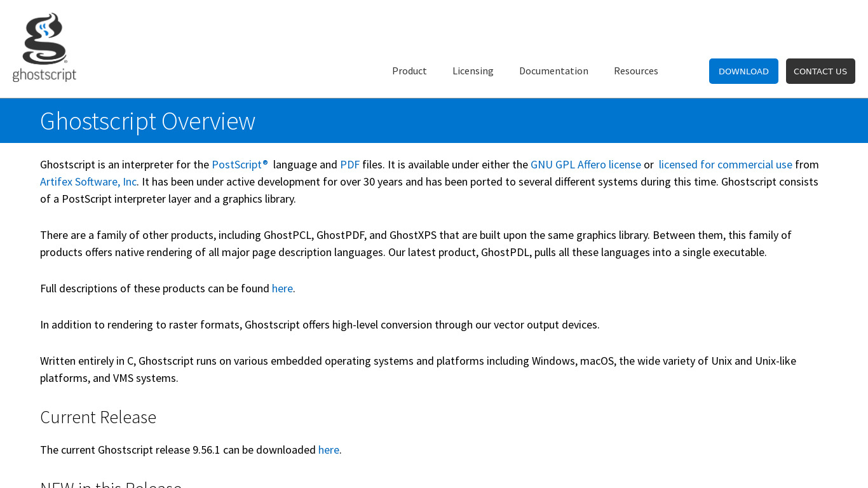The image size is (868, 488).
Task: Follow the PostScript link
Action: point(240,165)
